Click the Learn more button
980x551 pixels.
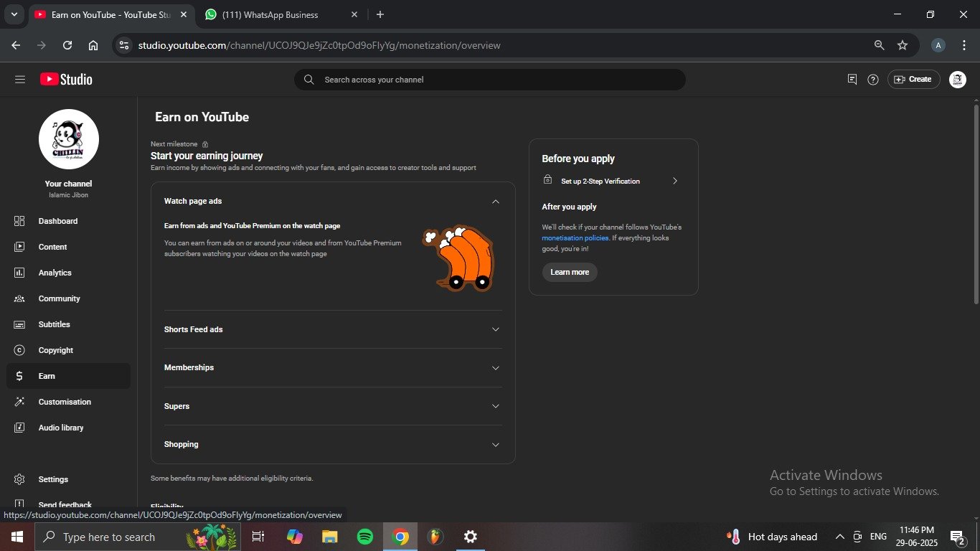[570, 272]
